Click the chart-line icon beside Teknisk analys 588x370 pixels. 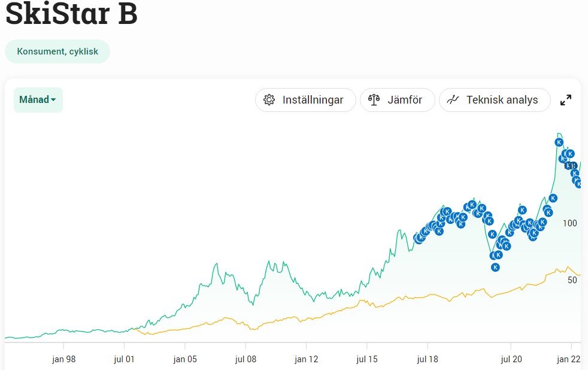pyautogui.click(x=453, y=100)
